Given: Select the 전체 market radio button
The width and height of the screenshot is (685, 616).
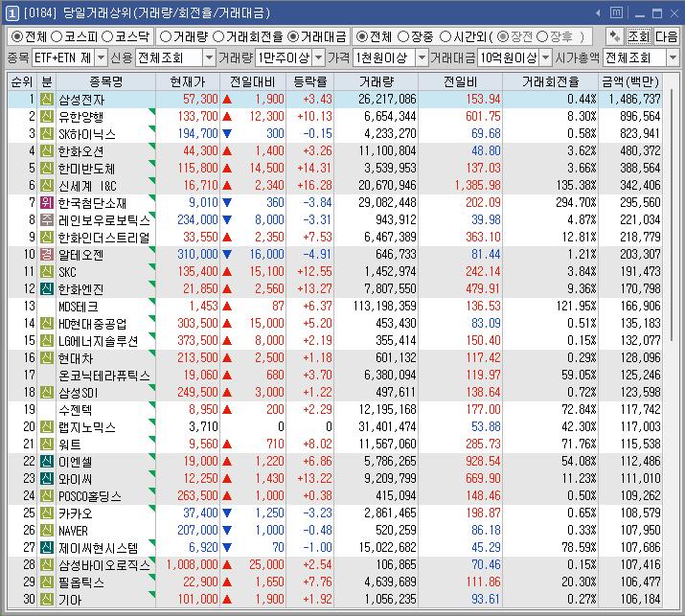Looking at the screenshot, I should point(16,36).
